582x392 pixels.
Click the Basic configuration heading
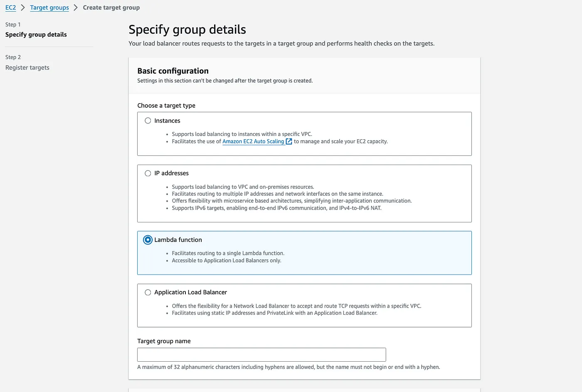pyautogui.click(x=173, y=71)
